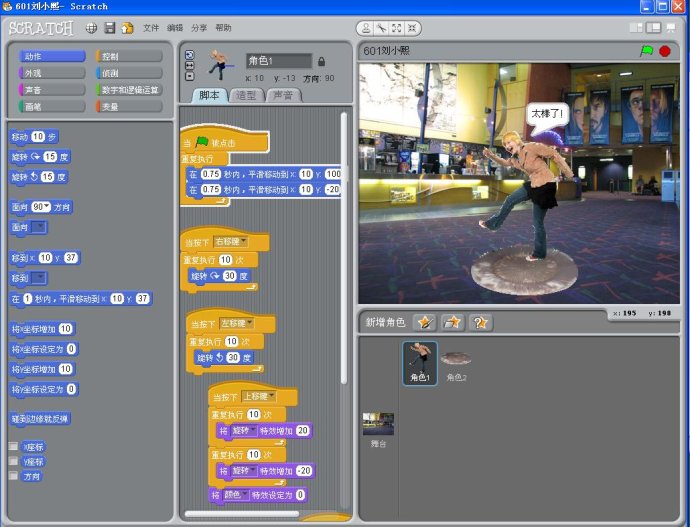Switch to the 脚本 scripts tab
The height and width of the screenshot is (527, 690).
point(209,95)
